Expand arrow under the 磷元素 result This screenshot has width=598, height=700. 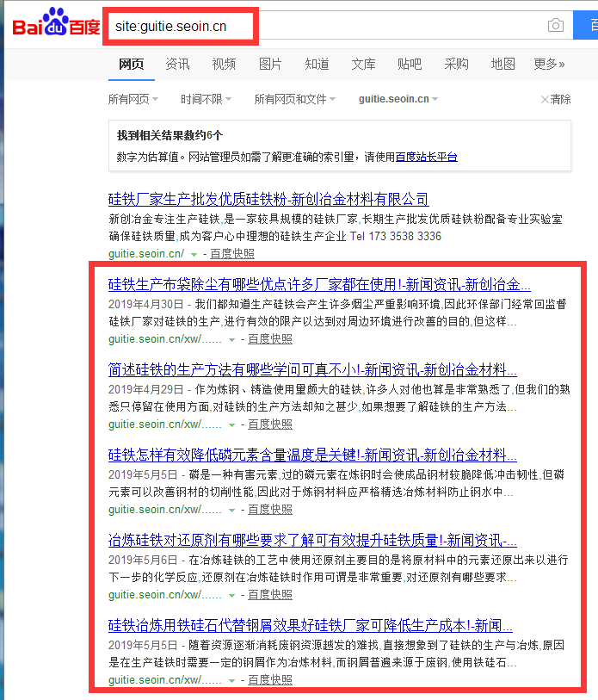click(x=231, y=511)
